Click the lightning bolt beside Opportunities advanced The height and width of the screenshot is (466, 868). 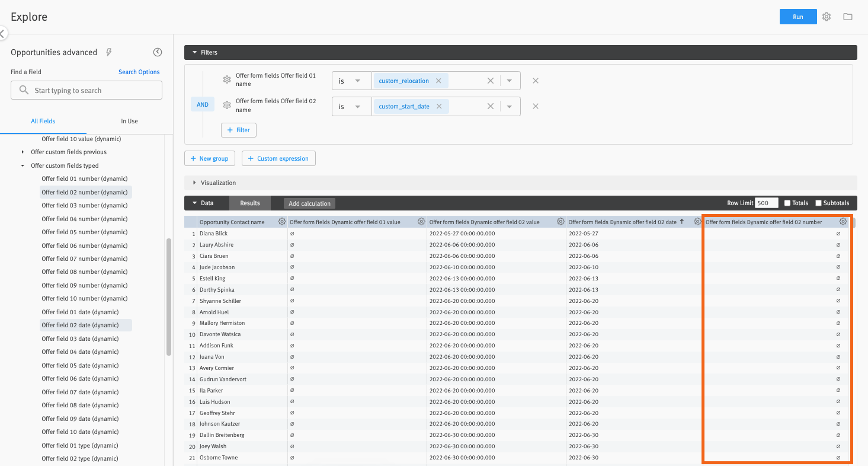(109, 52)
